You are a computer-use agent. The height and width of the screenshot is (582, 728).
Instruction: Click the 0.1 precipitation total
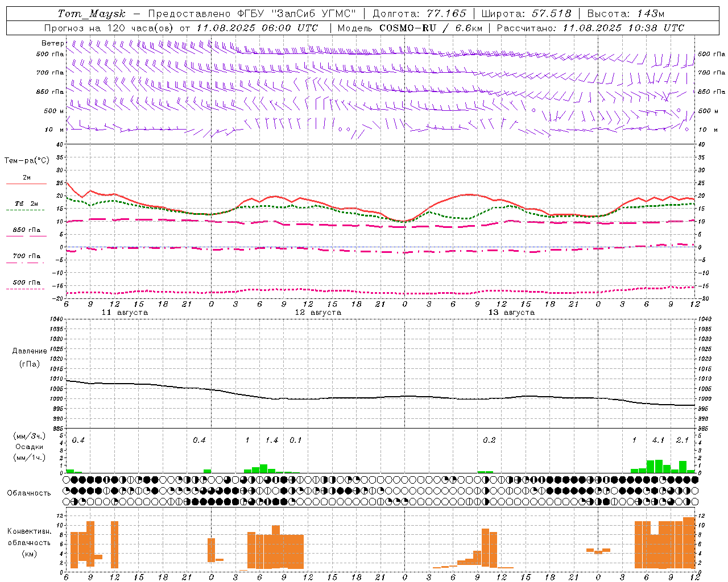296,440
